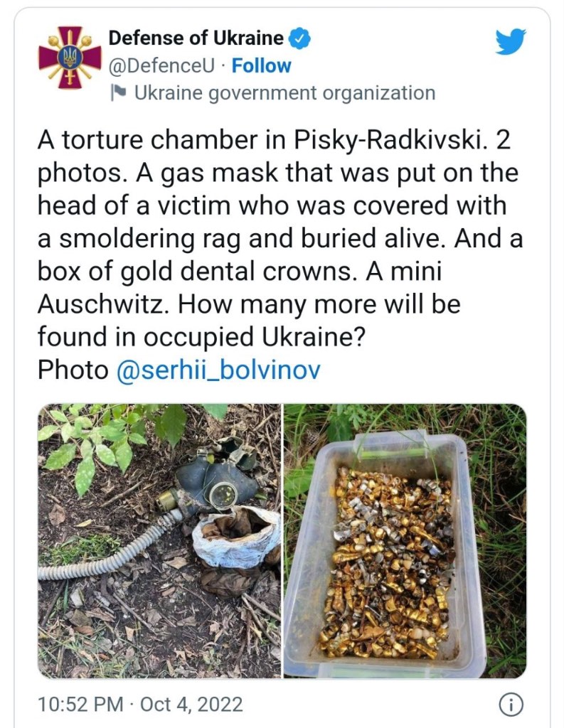View the plastic container photo
564x728 pixels.
[405, 541]
